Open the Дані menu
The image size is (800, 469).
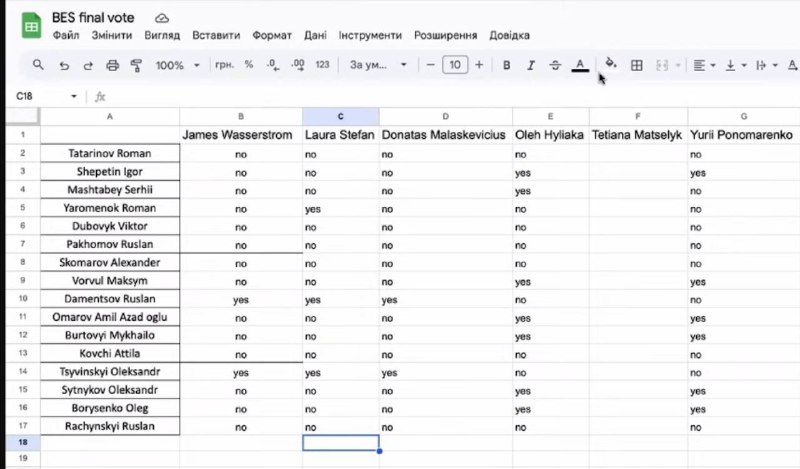coord(315,35)
